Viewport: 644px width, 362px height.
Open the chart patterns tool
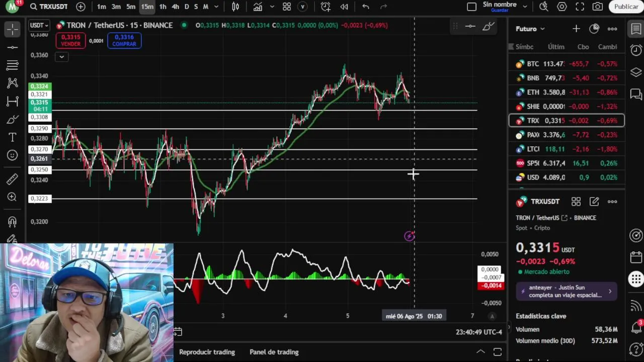pos(13,83)
